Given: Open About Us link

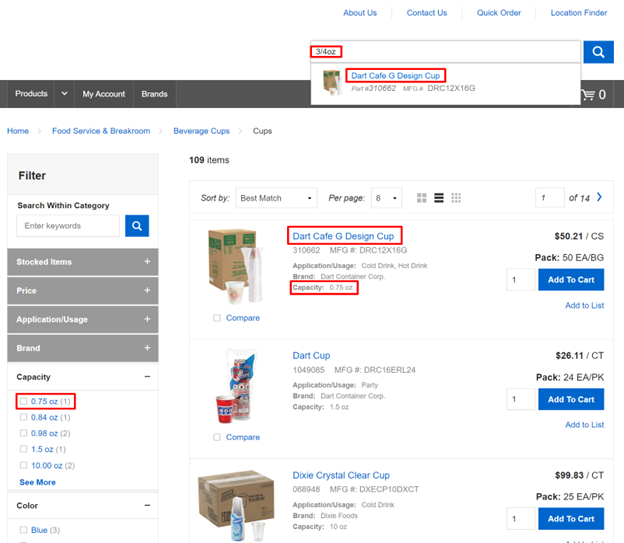Looking at the screenshot, I should tap(360, 13).
